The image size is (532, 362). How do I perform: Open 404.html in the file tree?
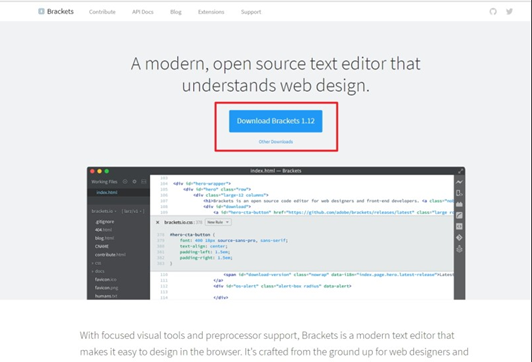(103, 230)
